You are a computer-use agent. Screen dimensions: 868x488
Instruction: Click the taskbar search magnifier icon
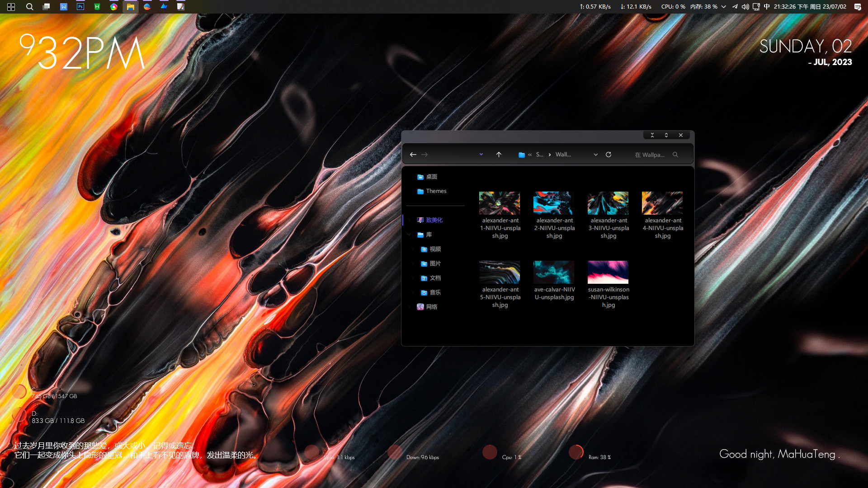click(30, 7)
